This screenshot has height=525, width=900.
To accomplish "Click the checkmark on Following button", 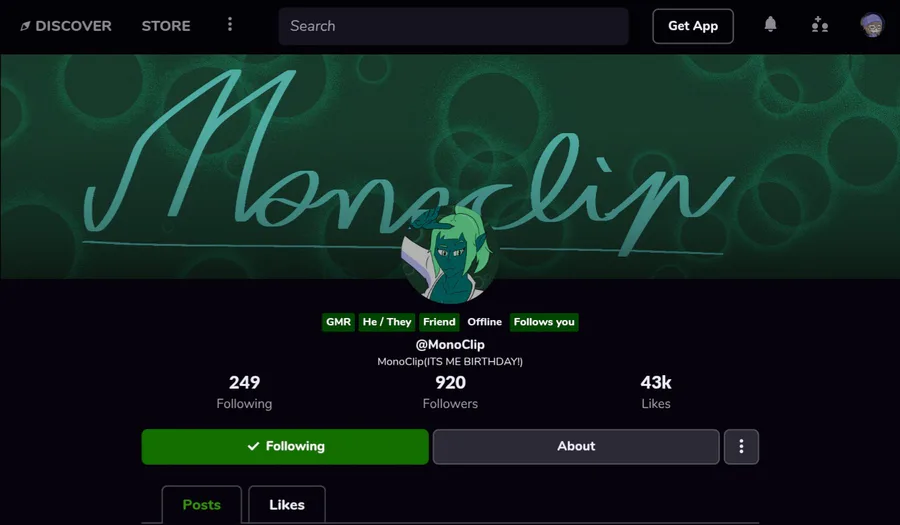I will click(x=253, y=446).
